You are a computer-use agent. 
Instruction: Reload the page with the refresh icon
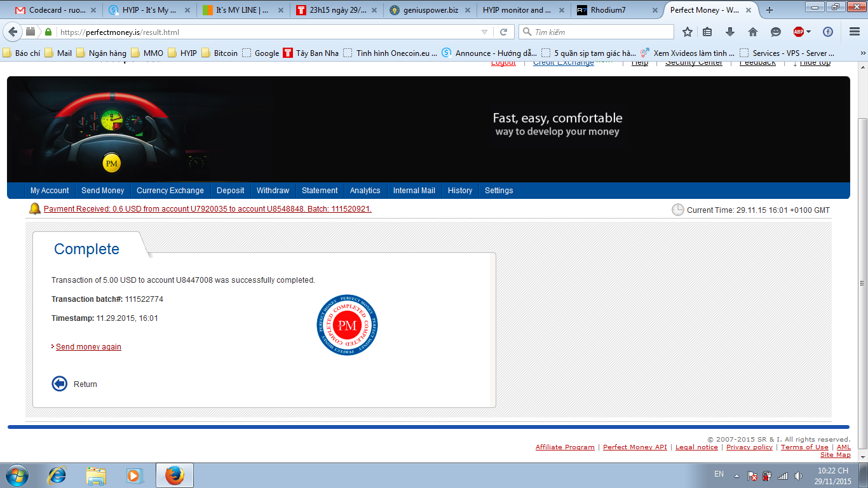504,32
